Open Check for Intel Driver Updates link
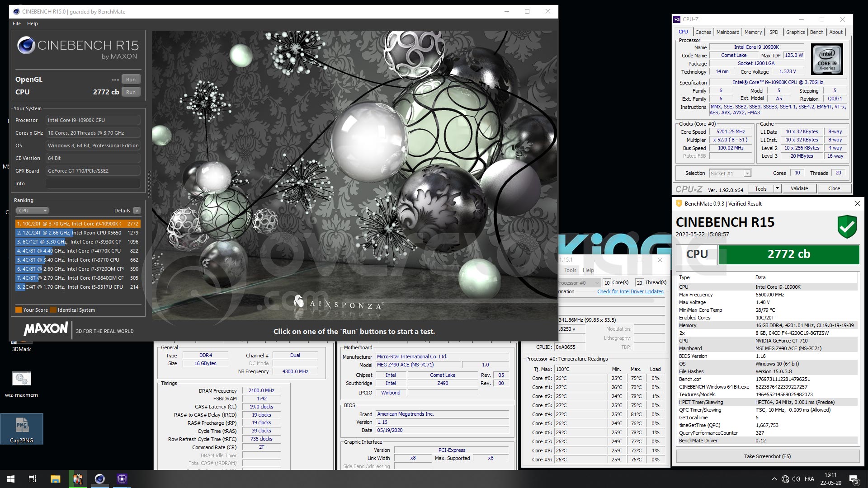The image size is (868, 488). tap(630, 292)
